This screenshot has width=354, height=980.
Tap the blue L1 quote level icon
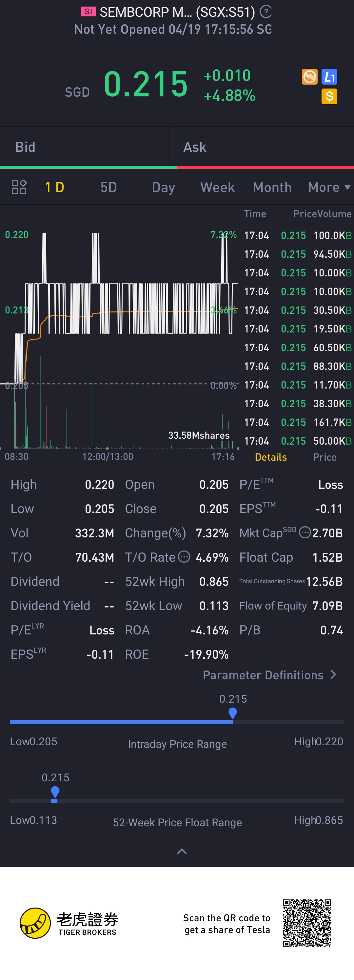[329, 77]
